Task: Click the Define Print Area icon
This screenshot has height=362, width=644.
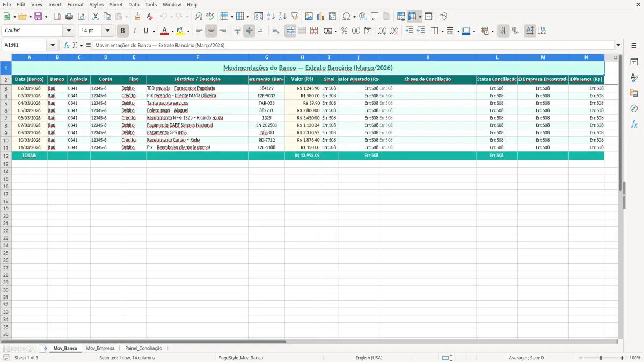Action: 401,17
